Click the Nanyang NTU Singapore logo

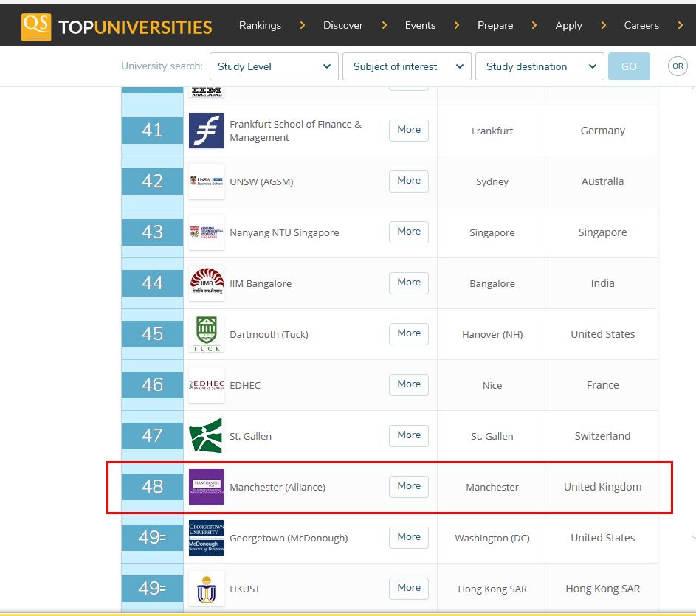coord(207,232)
